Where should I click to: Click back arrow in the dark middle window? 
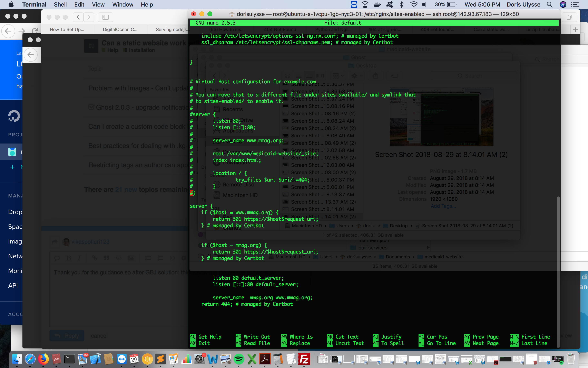(31, 55)
